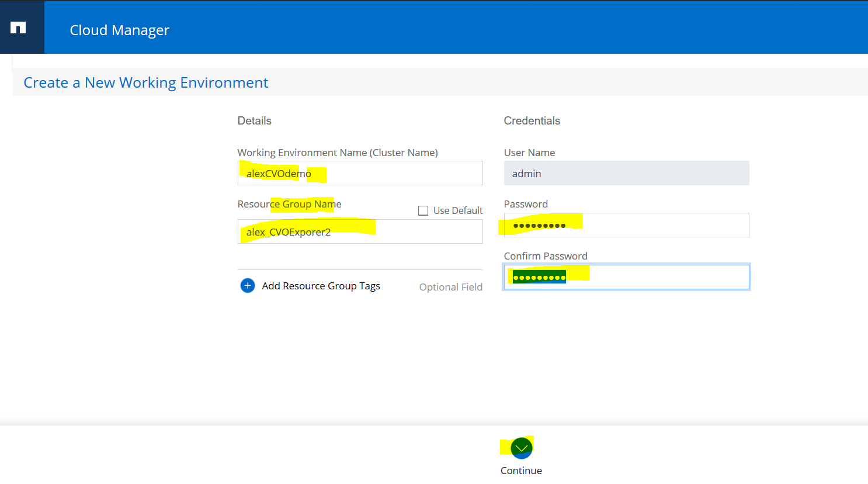868x484 pixels.
Task: Click the Confirm Password label
Action: [x=546, y=256]
